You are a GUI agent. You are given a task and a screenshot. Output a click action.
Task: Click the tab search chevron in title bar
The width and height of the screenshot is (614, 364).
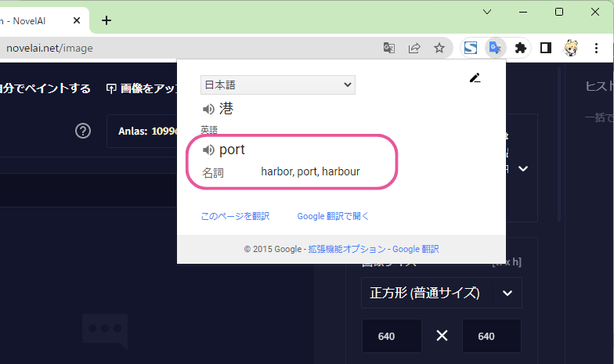pyautogui.click(x=487, y=12)
